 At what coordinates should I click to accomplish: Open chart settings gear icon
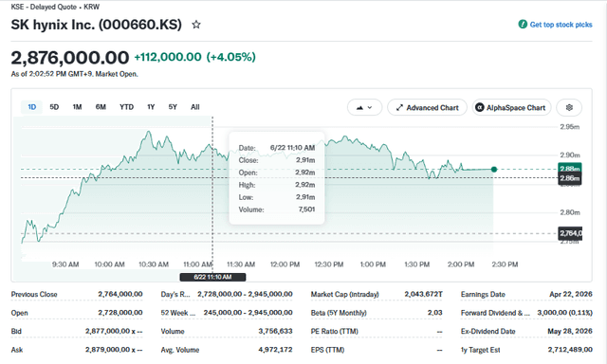click(x=569, y=107)
